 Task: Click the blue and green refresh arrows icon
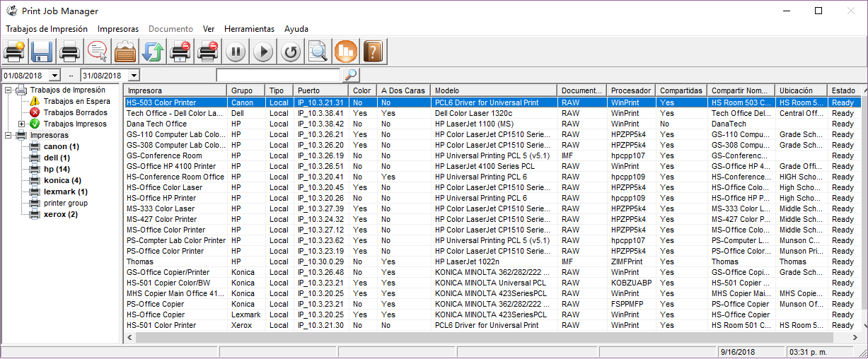click(153, 52)
